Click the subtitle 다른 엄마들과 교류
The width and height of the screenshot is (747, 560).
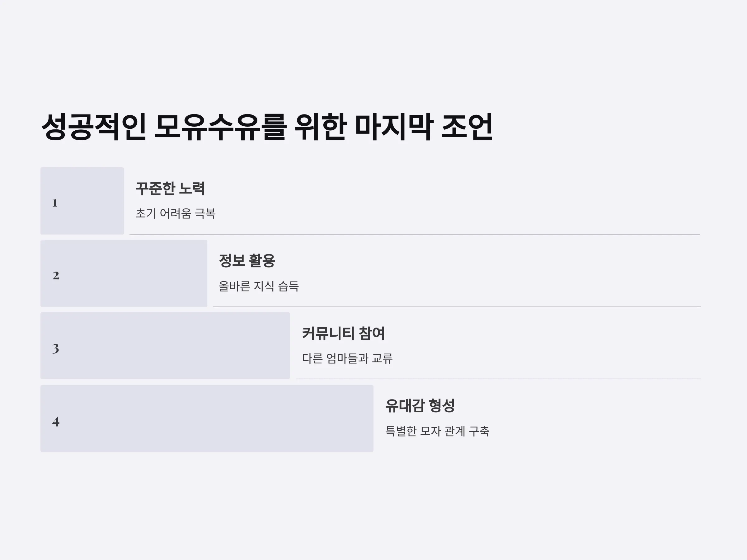[347, 358]
